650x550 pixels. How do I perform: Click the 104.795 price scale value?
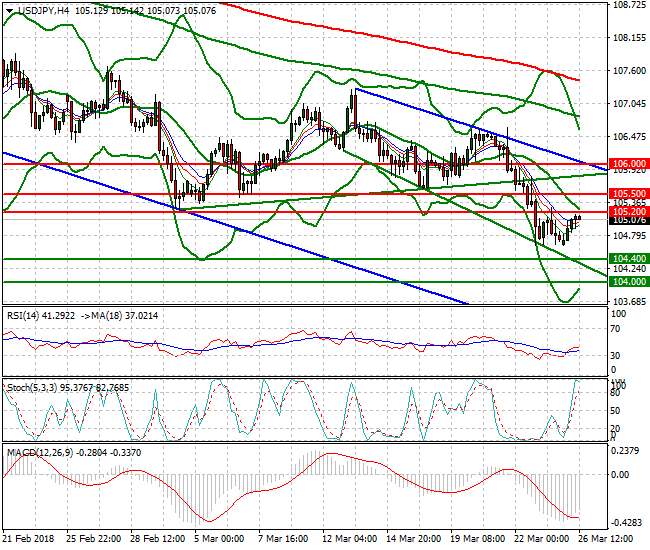coord(629,236)
